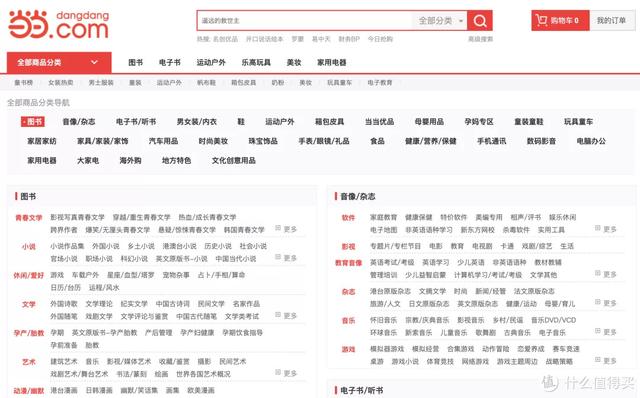Image resolution: width=640 pixels, height=398 pixels.
Task: Switch to 电脑办公 category tab
Action: 591,141
